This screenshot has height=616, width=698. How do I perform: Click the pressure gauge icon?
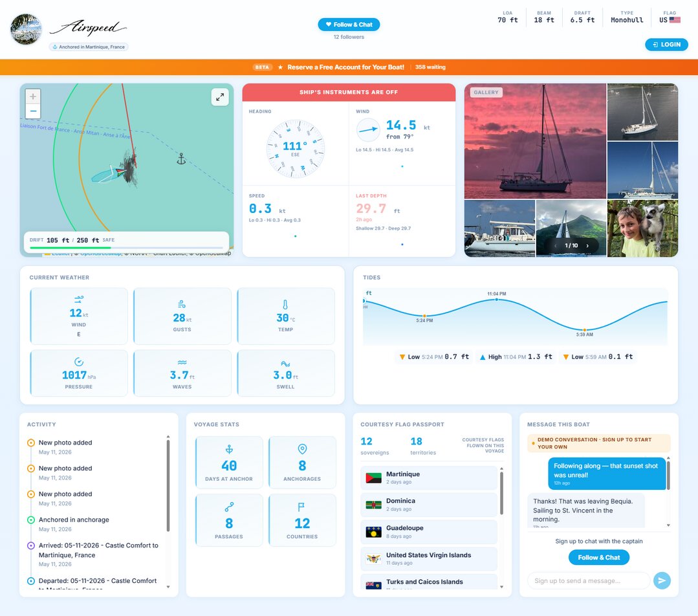pyautogui.click(x=79, y=362)
